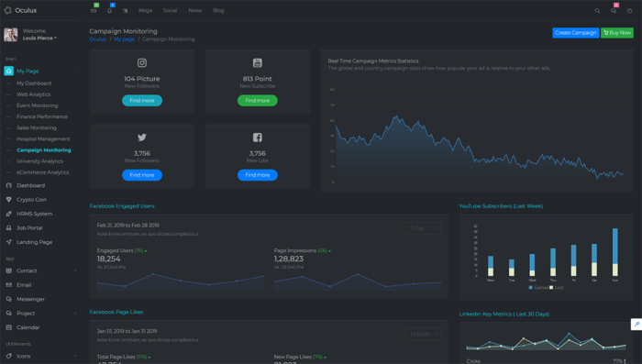Click Find more under 813 Point
The image size is (642, 364).
point(257,100)
